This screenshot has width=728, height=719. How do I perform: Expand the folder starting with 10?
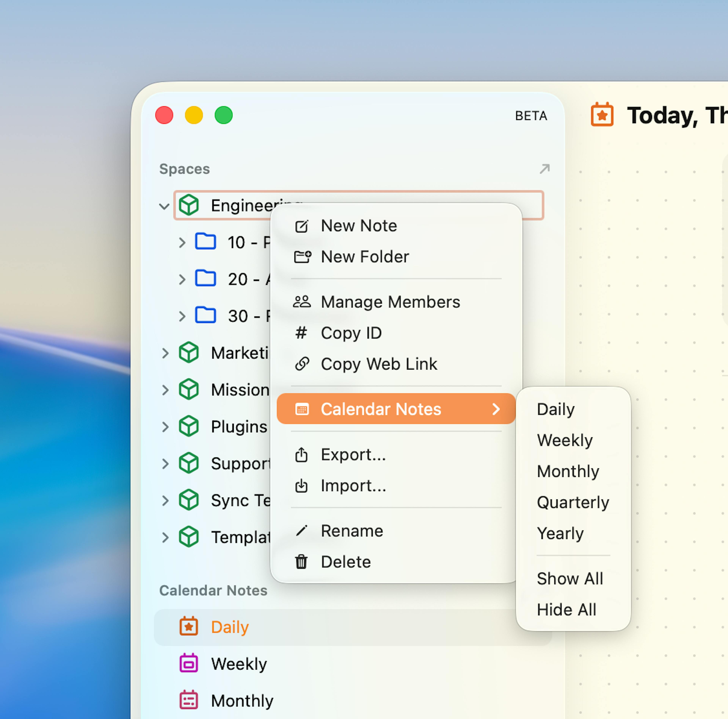point(182,242)
